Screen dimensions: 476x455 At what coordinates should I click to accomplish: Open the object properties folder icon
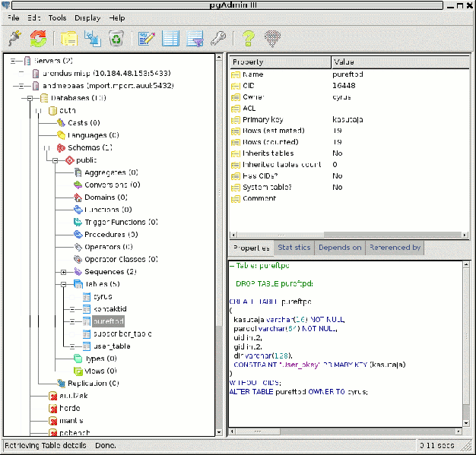tap(69, 39)
